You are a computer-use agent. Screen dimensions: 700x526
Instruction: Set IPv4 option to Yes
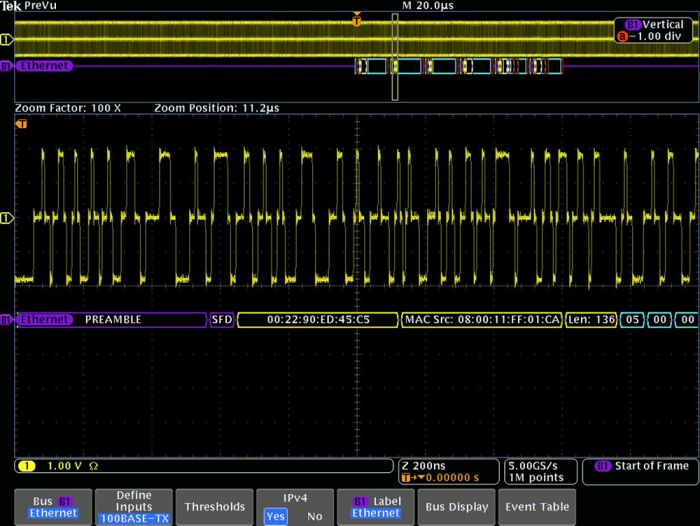(273, 516)
